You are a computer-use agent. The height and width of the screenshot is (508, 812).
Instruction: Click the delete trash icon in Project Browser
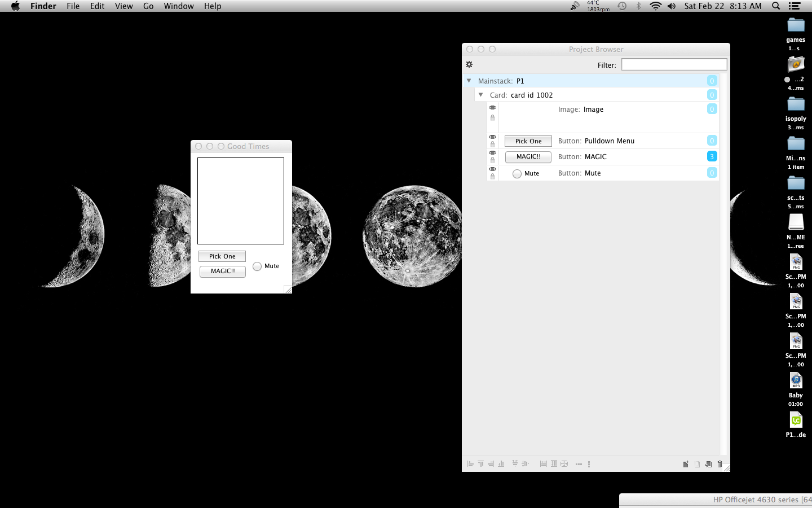click(x=720, y=464)
